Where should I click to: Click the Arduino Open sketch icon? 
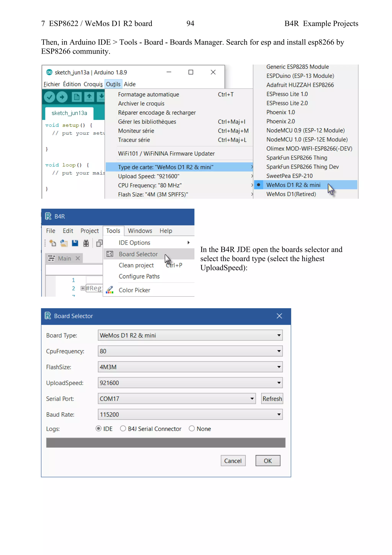pos(89,97)
